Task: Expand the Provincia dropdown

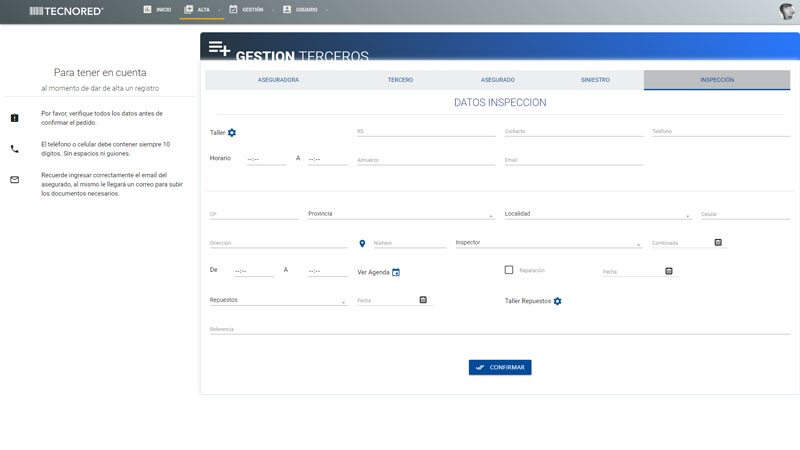Action: click(400, 214)
